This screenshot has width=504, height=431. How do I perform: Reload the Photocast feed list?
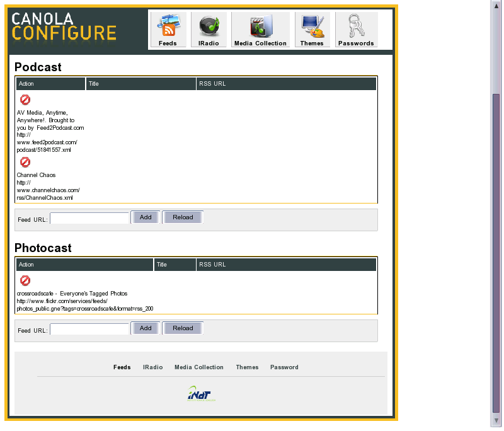(x=183, y=328)
